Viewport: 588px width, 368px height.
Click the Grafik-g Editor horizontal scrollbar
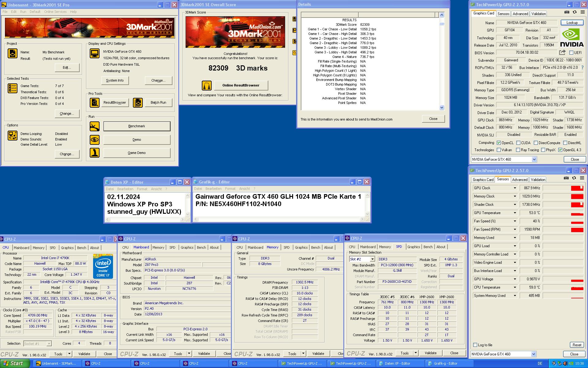(279, 219)
